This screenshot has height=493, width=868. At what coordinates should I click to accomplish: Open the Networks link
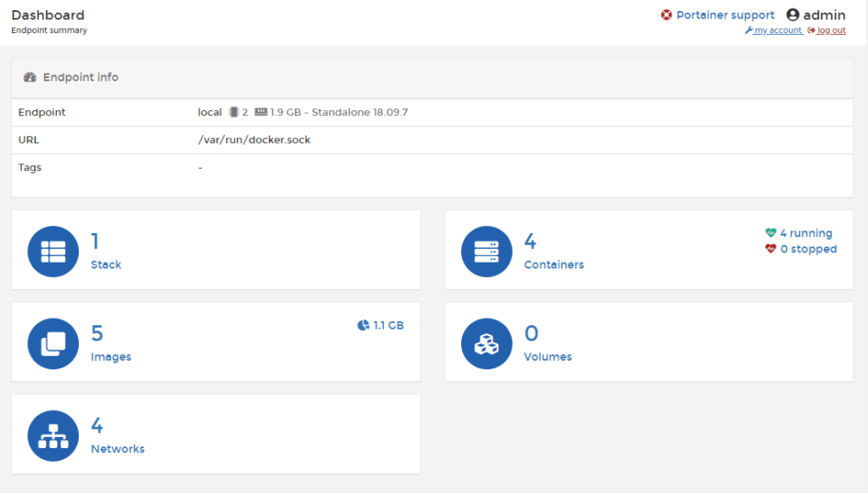tap(117, 449)
